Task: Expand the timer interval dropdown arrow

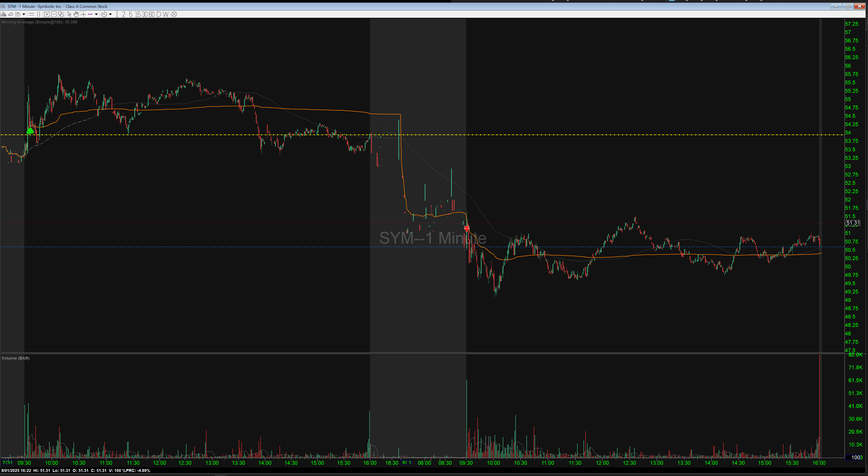Action: pyautogui.click(x=110, y=14)
